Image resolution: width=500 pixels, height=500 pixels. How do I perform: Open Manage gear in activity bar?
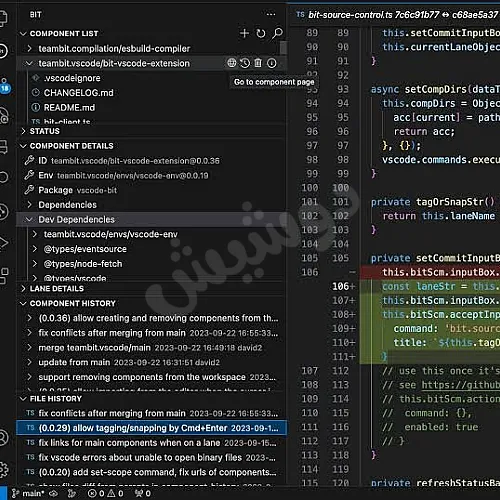3,470
